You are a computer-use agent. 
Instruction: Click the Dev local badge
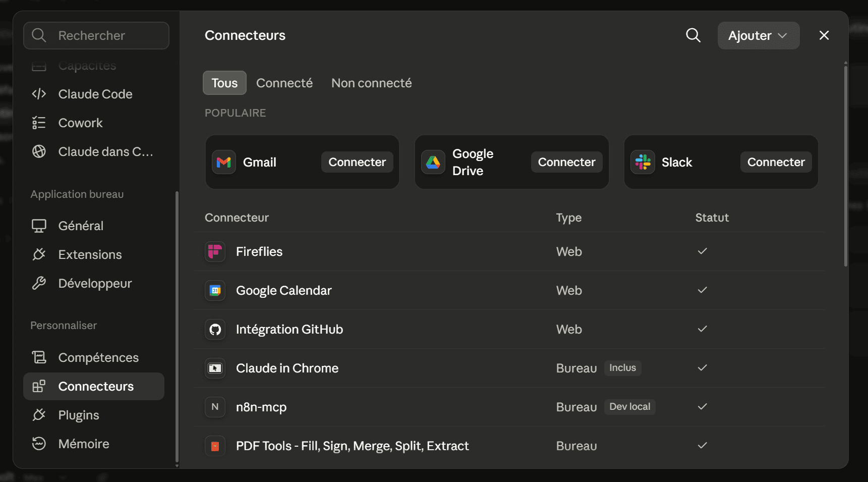point(629,407)
